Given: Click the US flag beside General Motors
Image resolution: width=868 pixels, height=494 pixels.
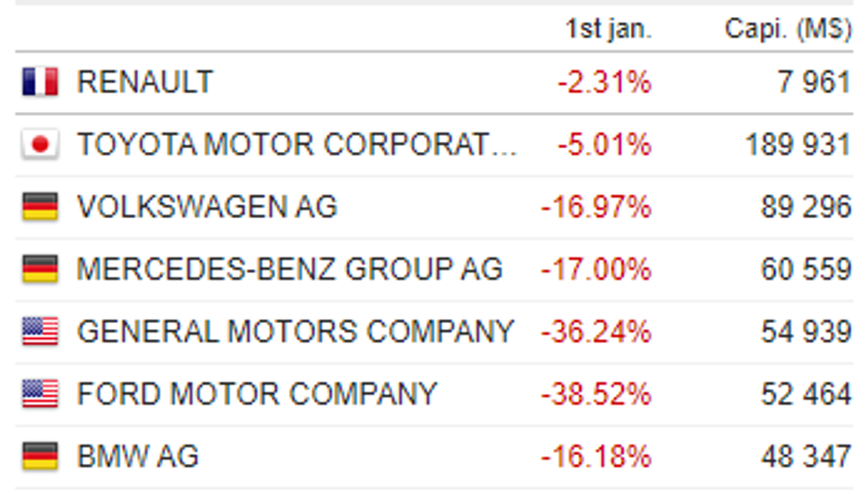Looking at the screenshot, I should 40,332.
